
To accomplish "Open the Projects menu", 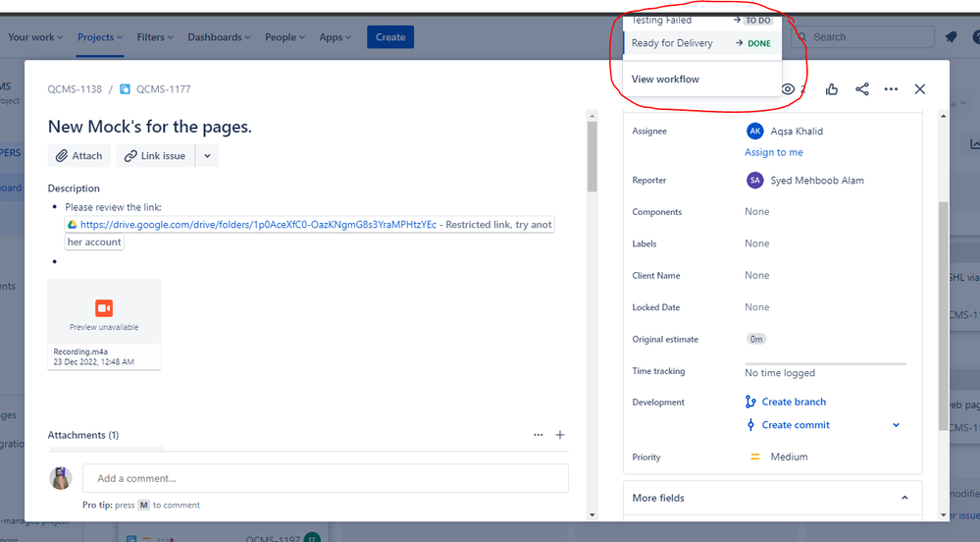I will click(x=100, y=37).
